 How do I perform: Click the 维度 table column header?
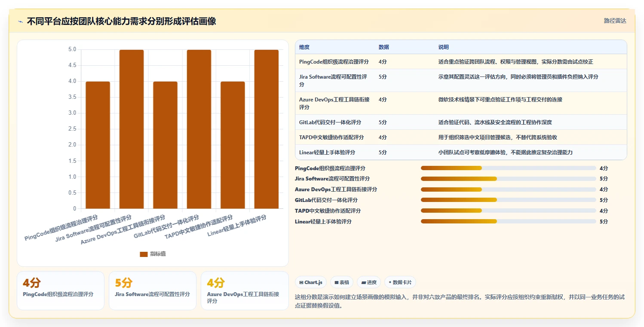point(304,47)
